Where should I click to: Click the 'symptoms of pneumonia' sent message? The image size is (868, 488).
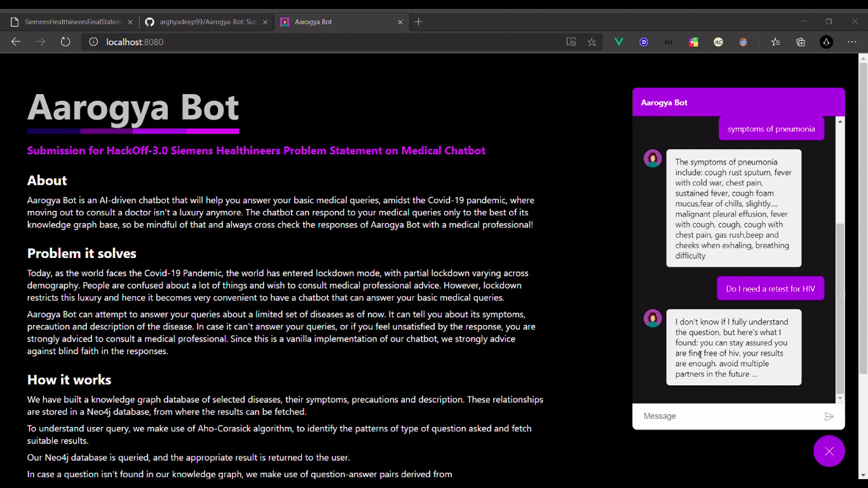[x=771, y=129]
